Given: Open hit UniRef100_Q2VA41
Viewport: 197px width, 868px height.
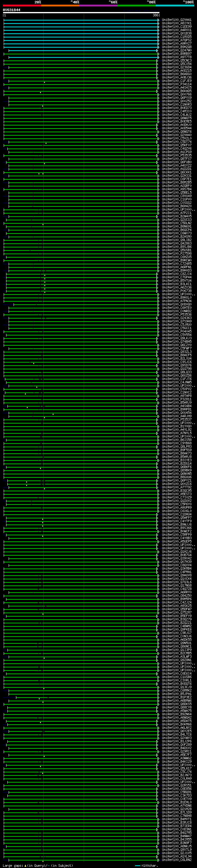Looking at the screenshot, I should [x=176, y=20].
